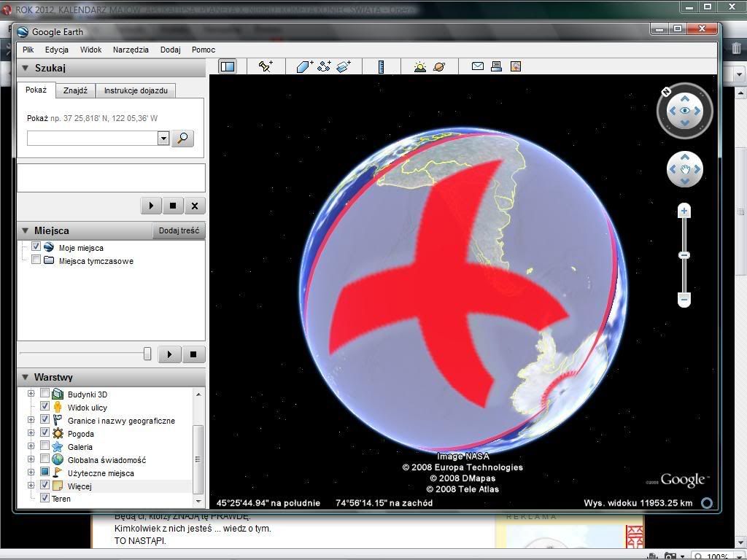The width and height of the screenshot is (747, 560).
Task: Expand the Galeria layer tree node
Action: 31,446
